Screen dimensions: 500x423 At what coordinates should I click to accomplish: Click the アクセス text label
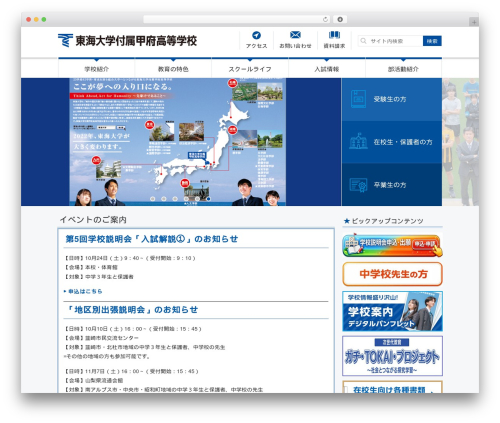pos(256,46)
